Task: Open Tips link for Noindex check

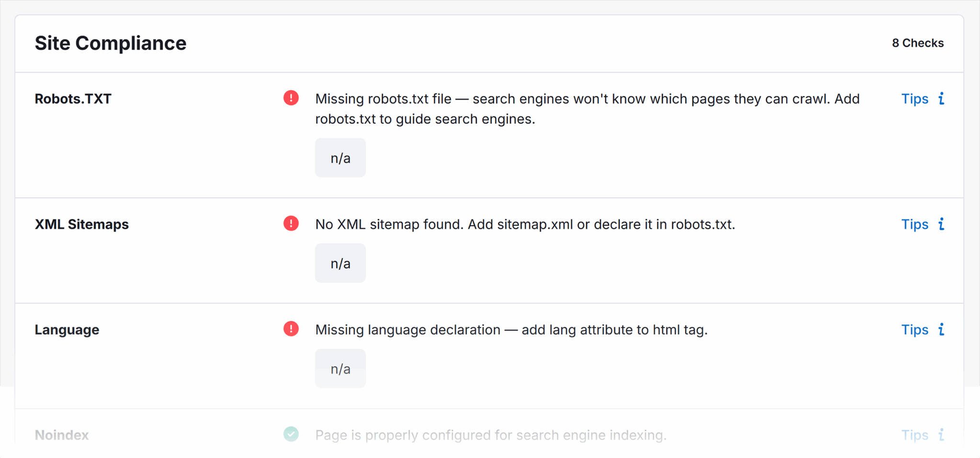Action: click(914, 435)
